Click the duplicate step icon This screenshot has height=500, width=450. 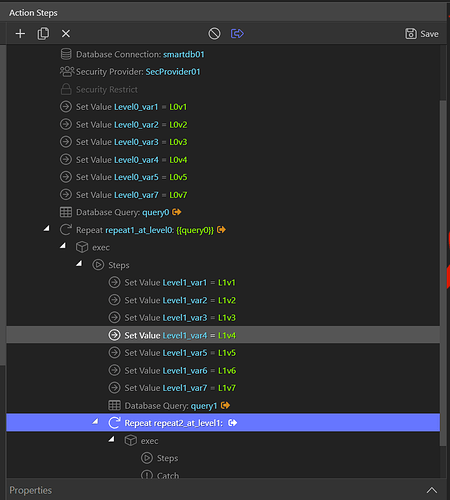pyautogui.click(x=43, y=34)
